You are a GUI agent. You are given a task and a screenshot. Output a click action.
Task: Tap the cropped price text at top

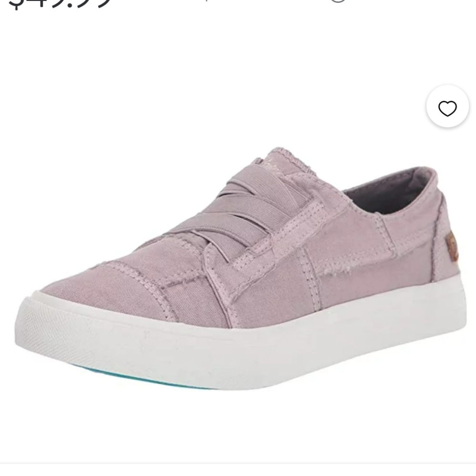[58, 5]
